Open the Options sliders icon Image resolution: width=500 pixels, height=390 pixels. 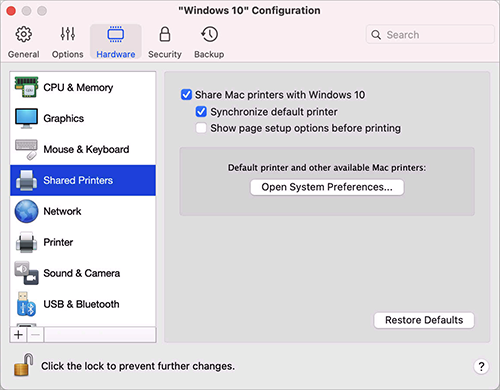(68, 34)
